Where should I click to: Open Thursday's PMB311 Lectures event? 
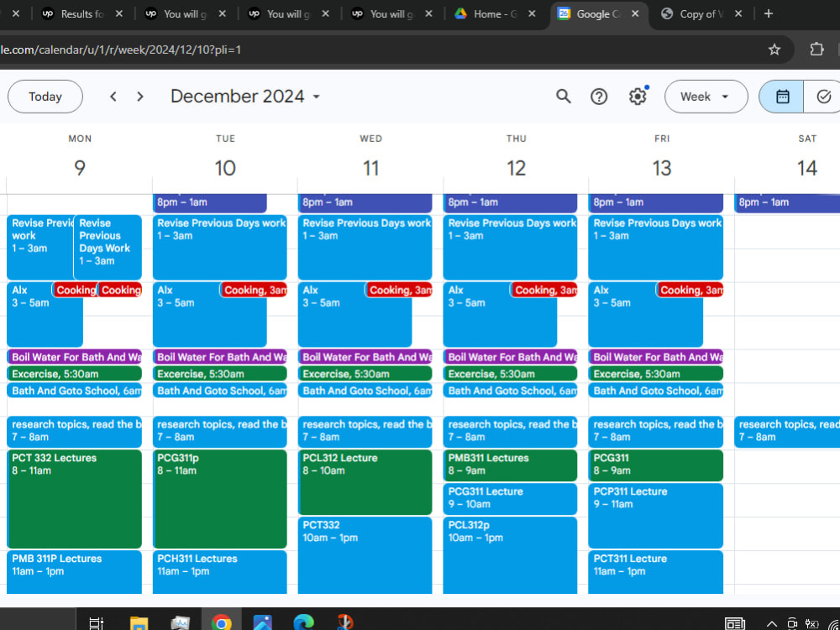pyautogui.click(x=510, y=465)
